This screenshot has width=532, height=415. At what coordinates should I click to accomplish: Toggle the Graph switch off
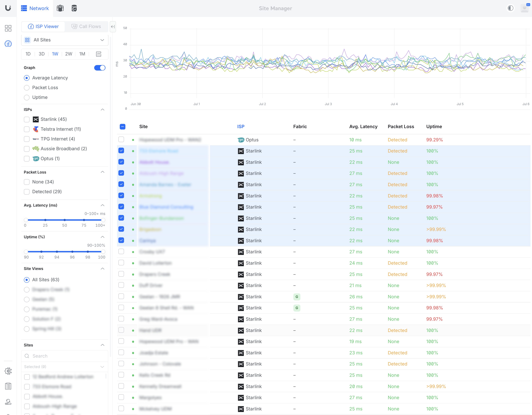click(x=100, y=68)
